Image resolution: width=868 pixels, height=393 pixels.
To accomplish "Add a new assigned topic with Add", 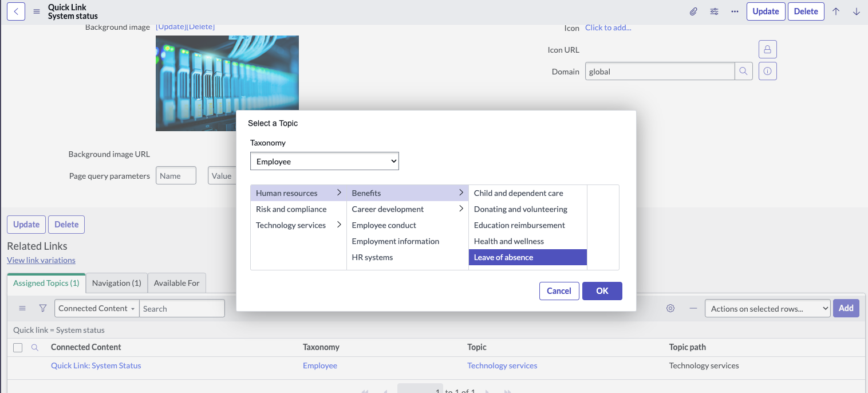I will 846,308.
